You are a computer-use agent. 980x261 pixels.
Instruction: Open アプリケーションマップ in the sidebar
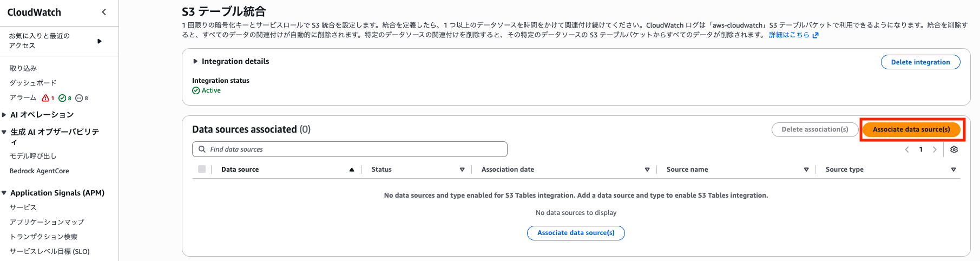(47, 222)
